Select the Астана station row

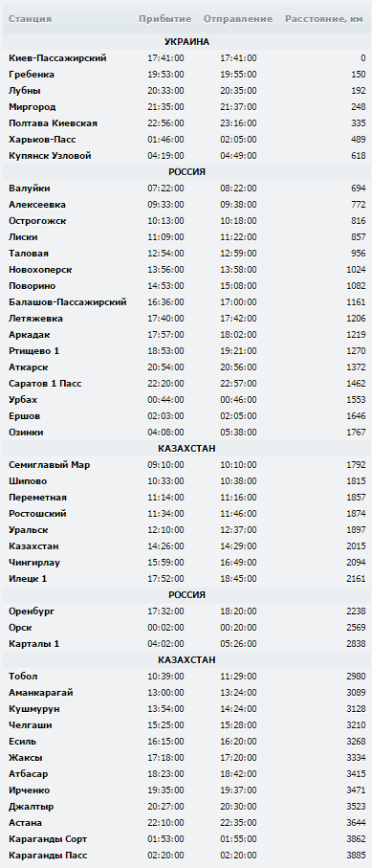pos(187,823)
